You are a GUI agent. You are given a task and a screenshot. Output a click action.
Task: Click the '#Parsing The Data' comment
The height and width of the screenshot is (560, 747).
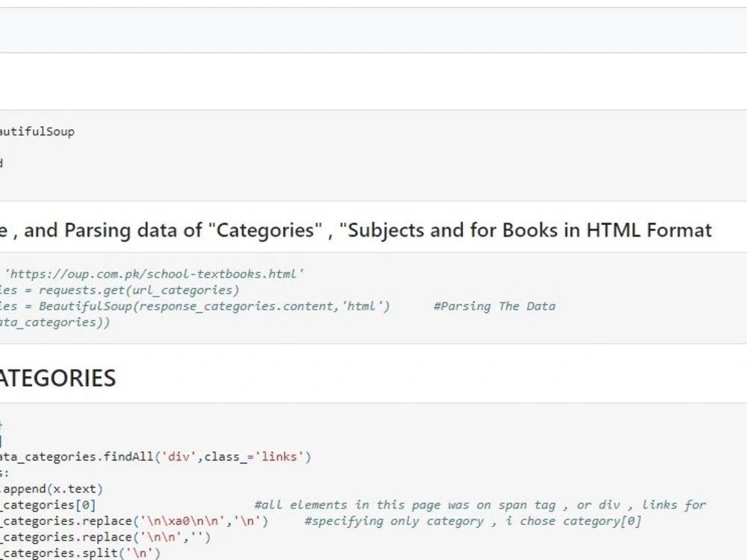[494, 306]
